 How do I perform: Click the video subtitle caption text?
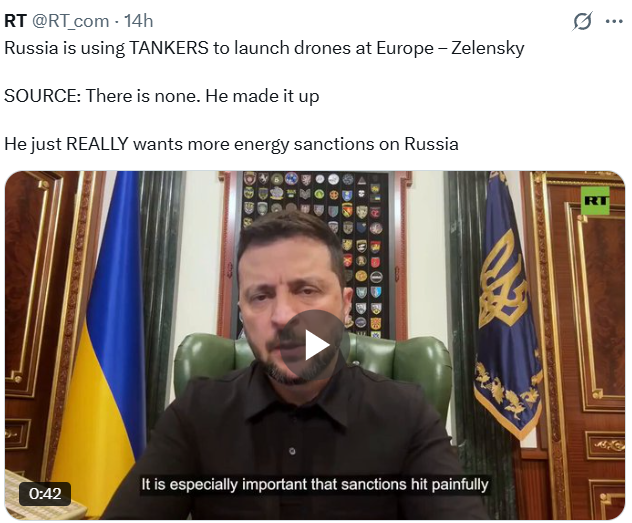pos(315,484)
